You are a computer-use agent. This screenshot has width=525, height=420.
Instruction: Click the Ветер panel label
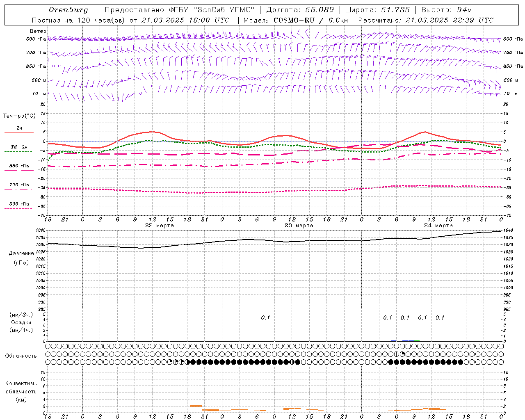[38, 31]
